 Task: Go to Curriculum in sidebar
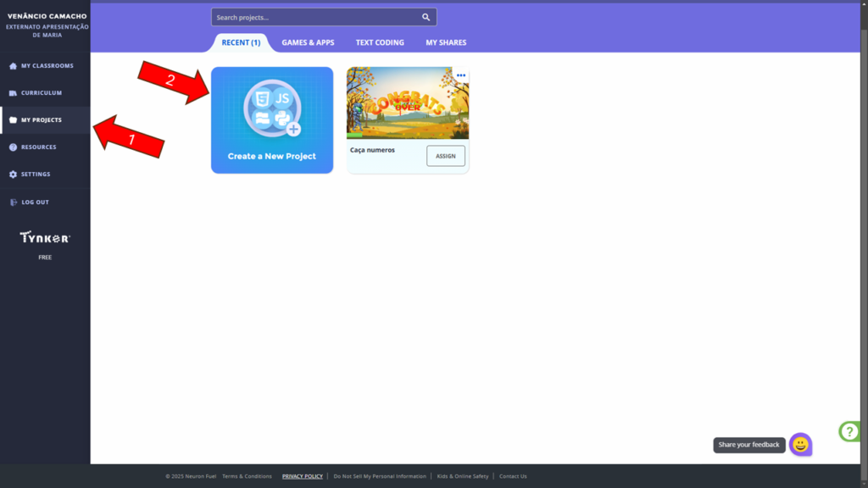tap(41, 93)
